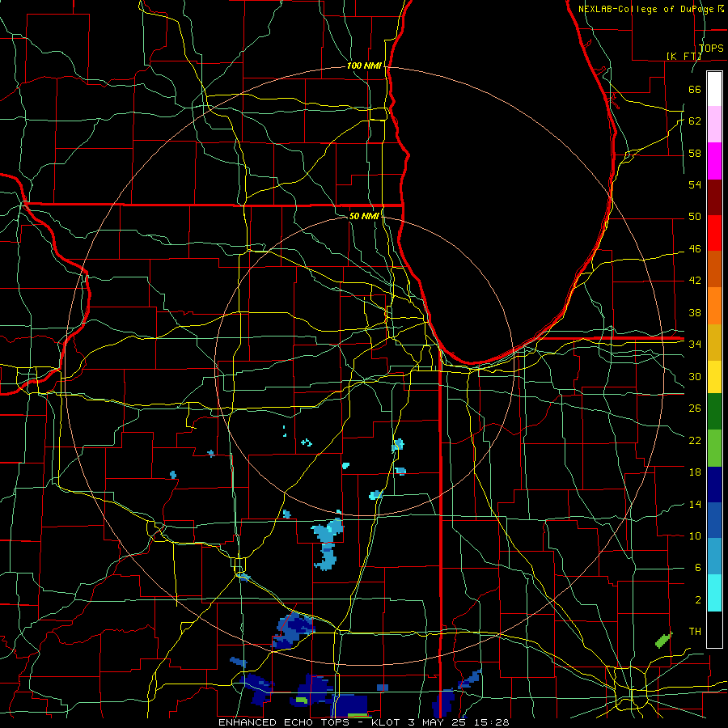Click the 42 legend value

(695, 280)
